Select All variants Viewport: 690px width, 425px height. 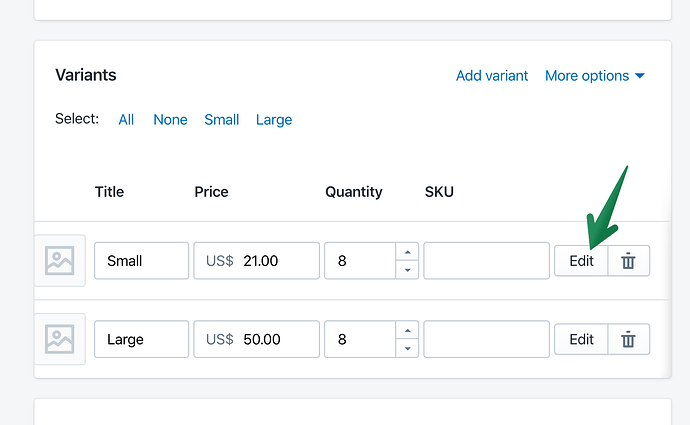coord(126,120)
